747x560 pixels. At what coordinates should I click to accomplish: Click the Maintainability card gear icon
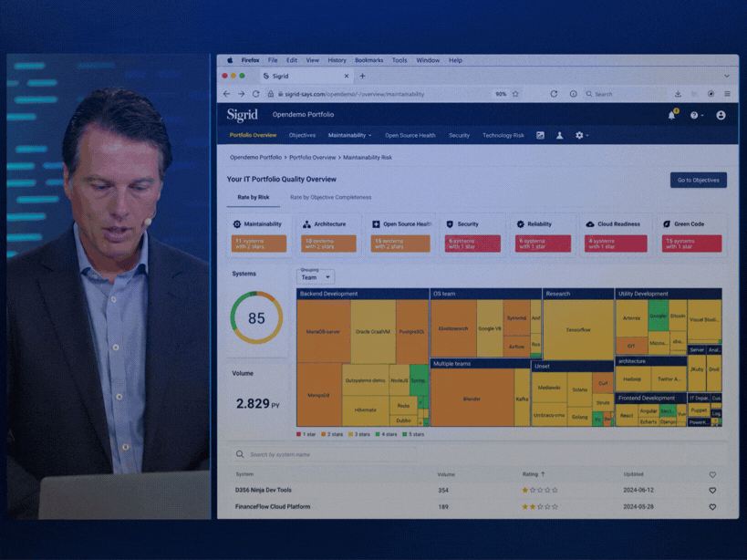(x=237, y=224)
